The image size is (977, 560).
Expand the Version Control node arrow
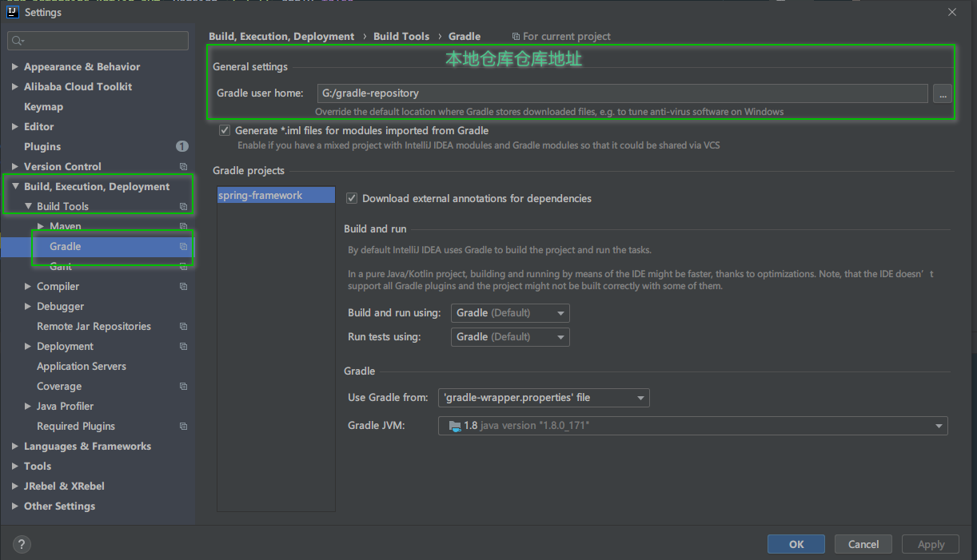[15, 167]
